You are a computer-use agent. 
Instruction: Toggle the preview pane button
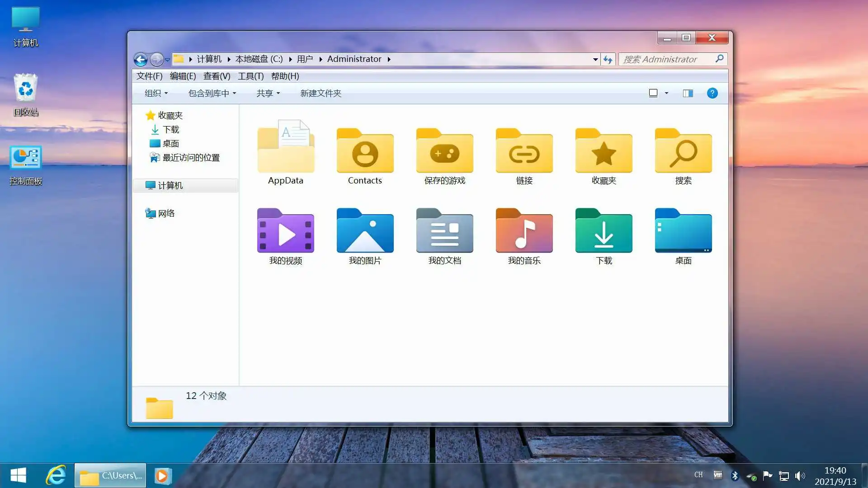click(688, 93)
